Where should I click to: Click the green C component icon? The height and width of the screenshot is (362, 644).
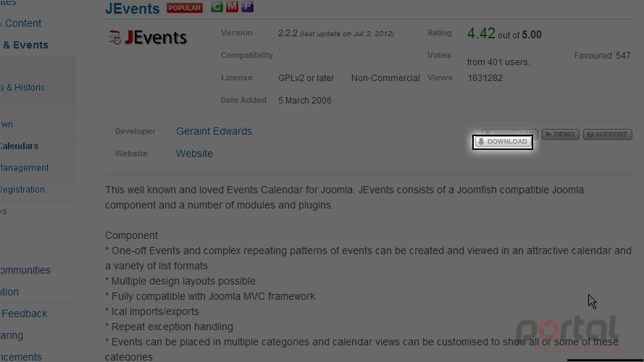(x=217, y=7)
